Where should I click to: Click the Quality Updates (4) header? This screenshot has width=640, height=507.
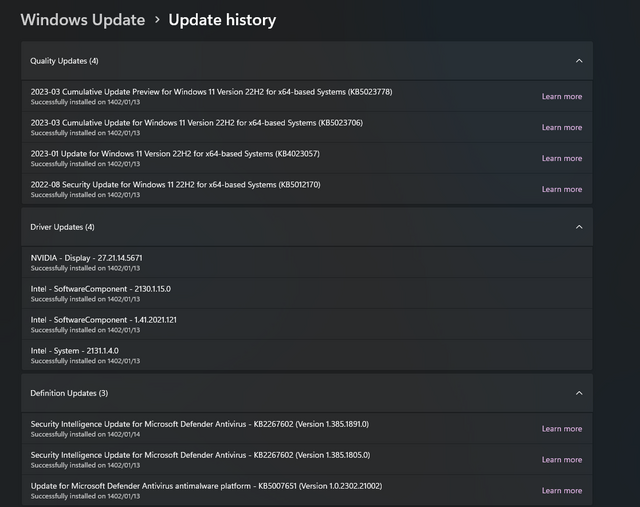point(64,61)
